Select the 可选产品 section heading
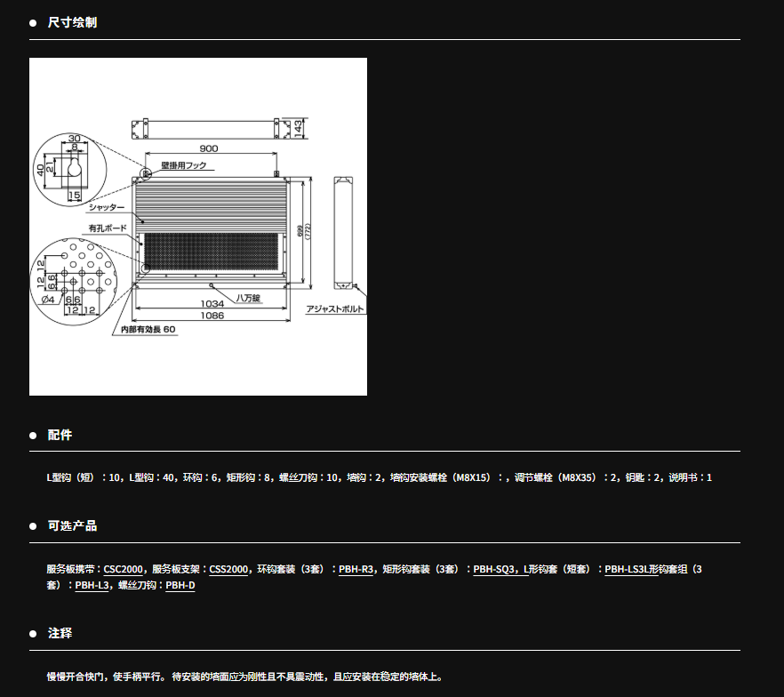The height and width of the screenshot is (697, 784). (72, 526)
